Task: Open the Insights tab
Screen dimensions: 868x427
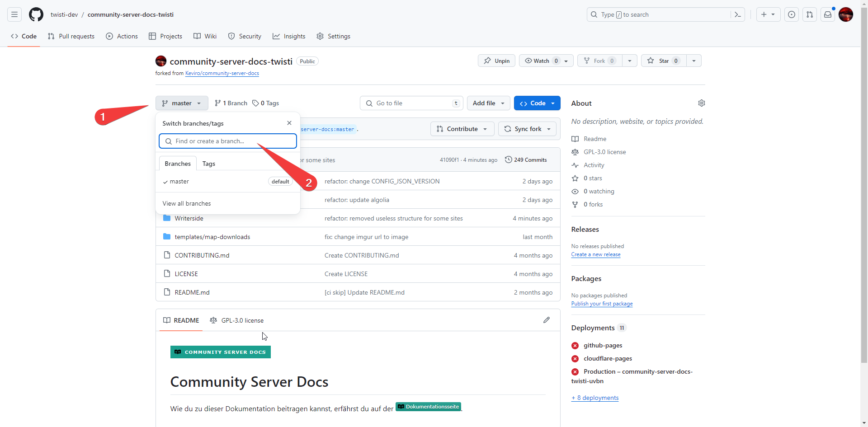Action: tap(289, 36)
